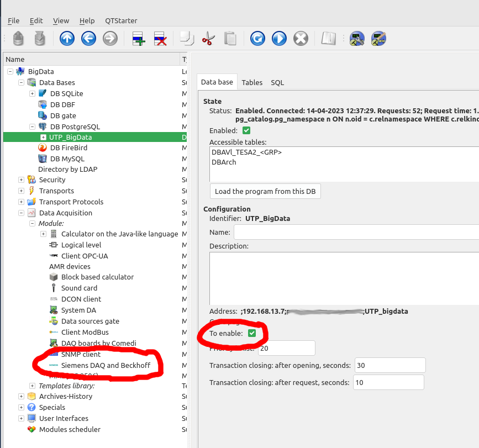This screenshot has width=479, height=448.
Task: Open the manual book icon
Action: click(329, 39)
